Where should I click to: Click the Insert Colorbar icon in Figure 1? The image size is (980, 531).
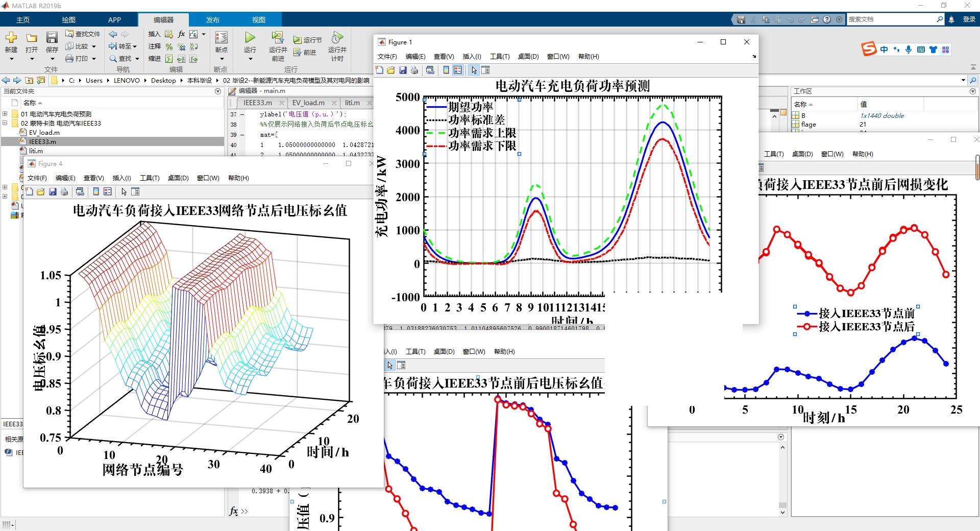[446, 70]
